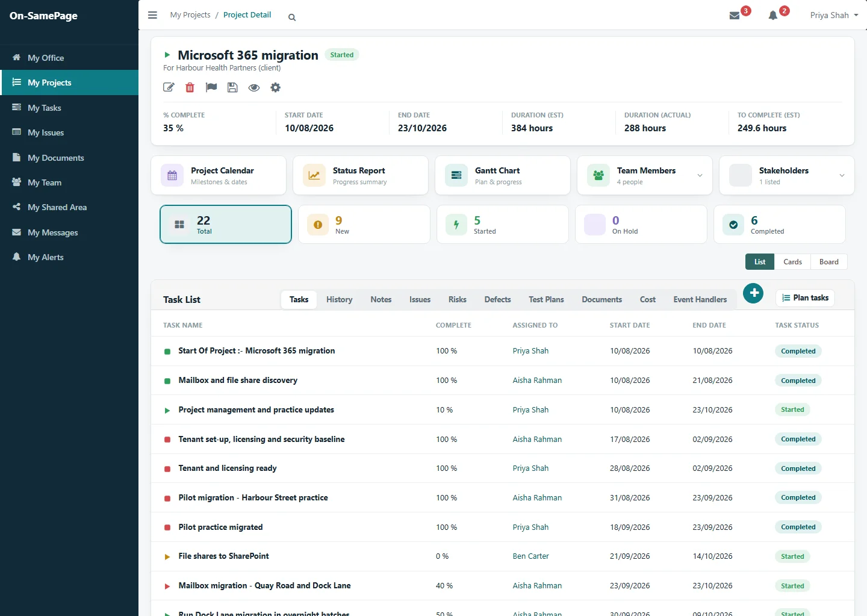Filter tasks by 9 New
Image resolution: width=867 pixels, height=616 pixels.
tap(364, 225)
